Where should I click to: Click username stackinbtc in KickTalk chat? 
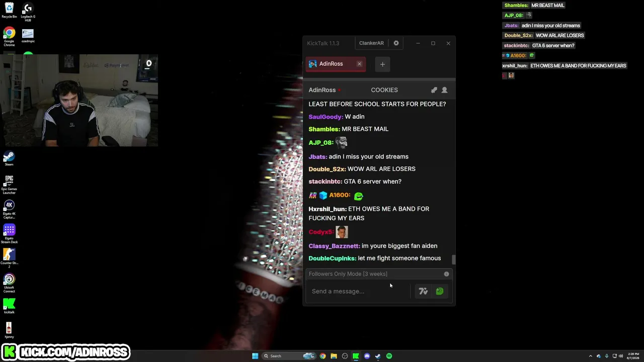pyautogui.click(x=325, y=182)
